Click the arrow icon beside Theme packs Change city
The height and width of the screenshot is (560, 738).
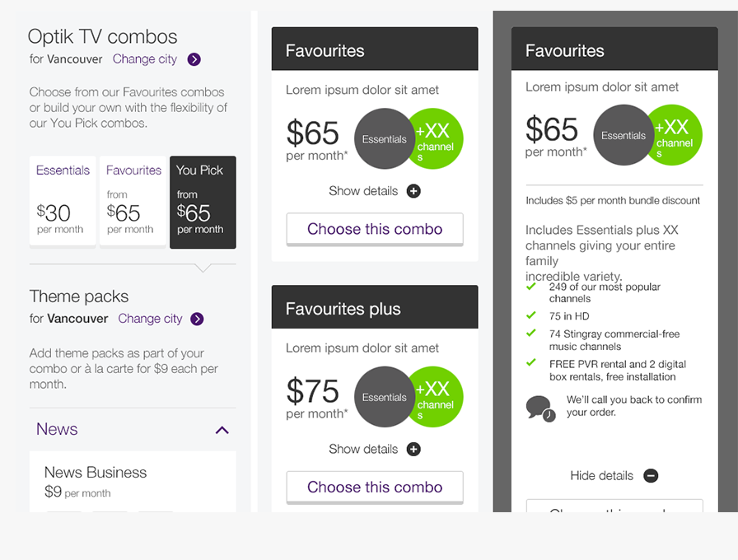(x=197, y=319)
